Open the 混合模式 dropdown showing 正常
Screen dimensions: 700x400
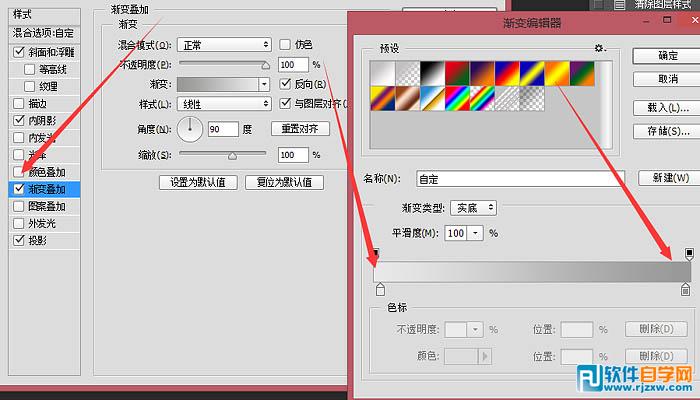[x=224, y=45]
